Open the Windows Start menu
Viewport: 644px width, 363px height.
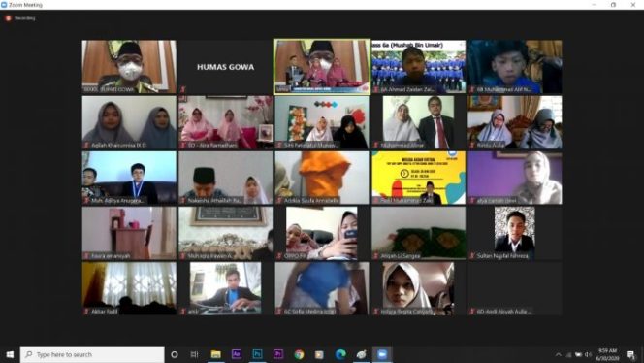[x=10, y=354]
